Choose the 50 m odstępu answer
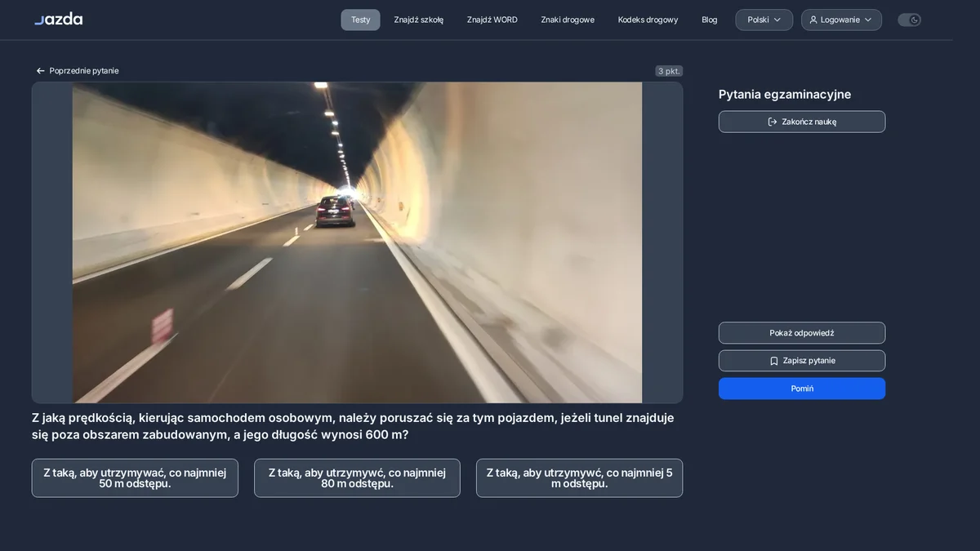This screenshot has width=980, height=551. (135, 478)
